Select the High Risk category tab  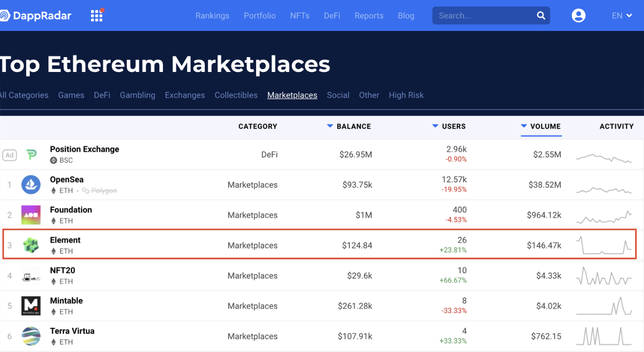[x=406, y=95]
